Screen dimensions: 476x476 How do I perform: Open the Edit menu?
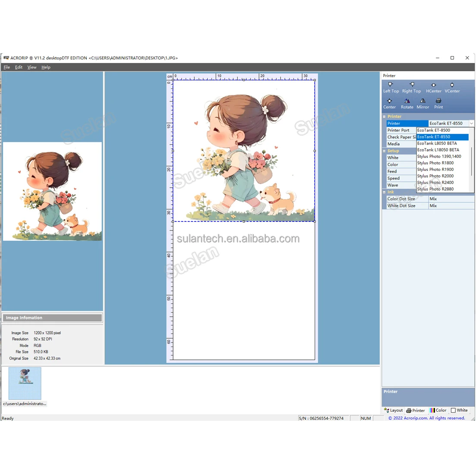pos(19,67)
